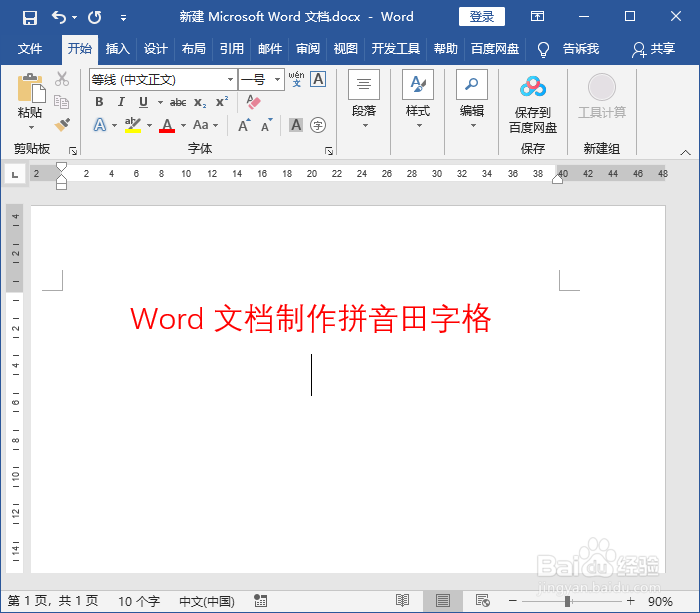Switch to the 插入 tab
This screenshot has width=700, height=613.
pos(117,49)
